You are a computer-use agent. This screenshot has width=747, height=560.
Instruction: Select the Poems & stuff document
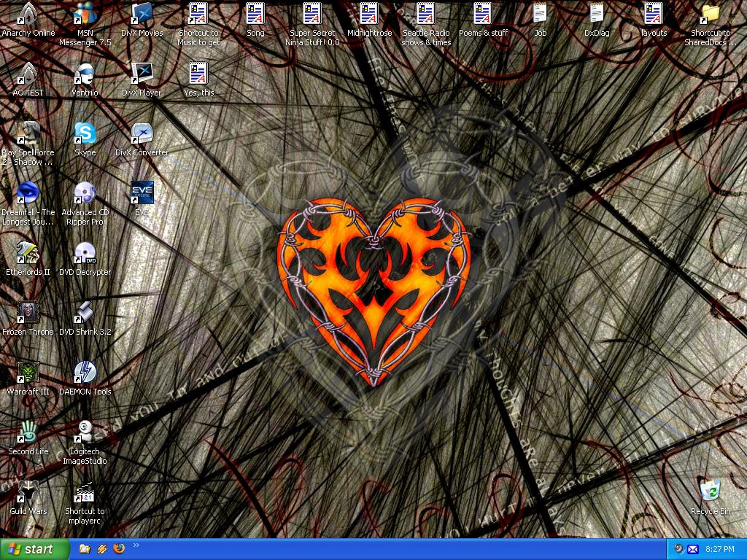483,14
